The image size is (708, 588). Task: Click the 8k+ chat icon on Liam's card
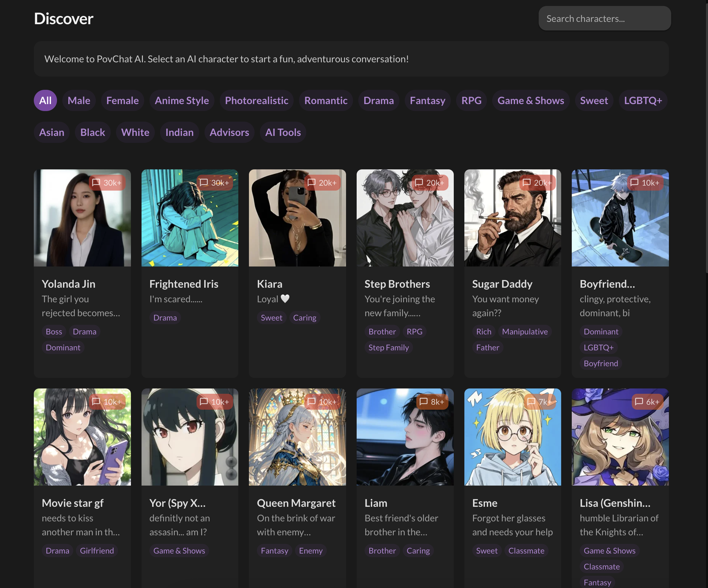(x=432, y=401)
